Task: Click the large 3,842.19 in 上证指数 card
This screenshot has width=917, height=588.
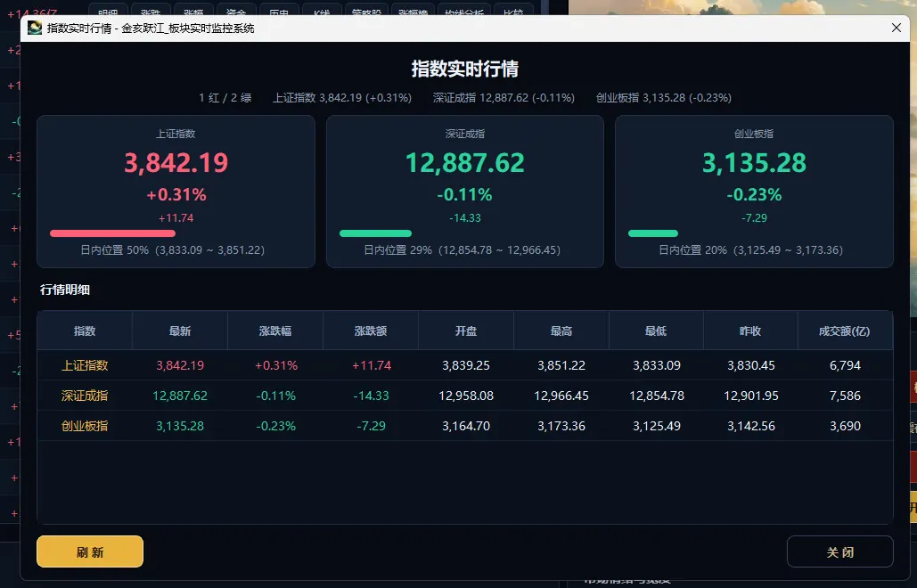Action: [x=176, y=162]
